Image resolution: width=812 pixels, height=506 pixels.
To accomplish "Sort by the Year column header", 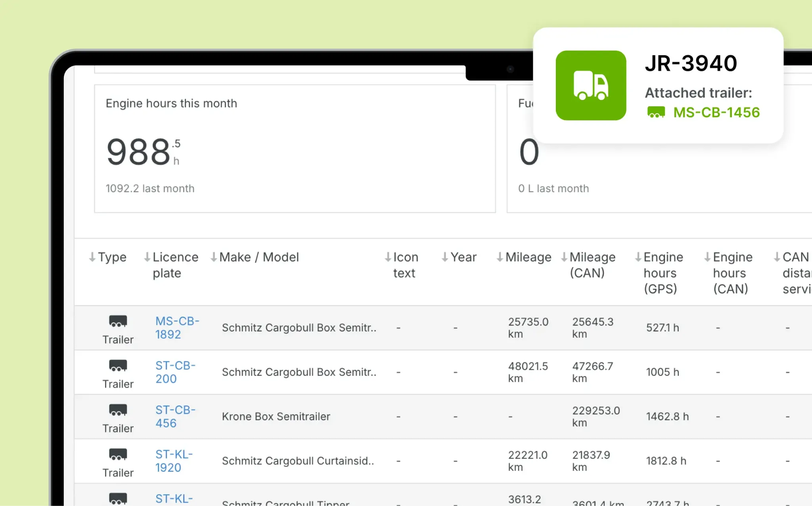I will point(463,257).
